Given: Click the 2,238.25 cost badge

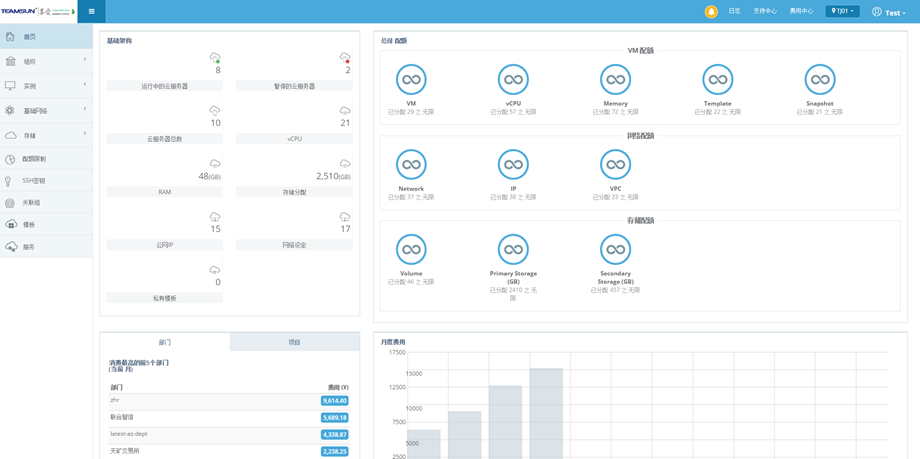Looking at the screenshot, I should pos(335,452).
